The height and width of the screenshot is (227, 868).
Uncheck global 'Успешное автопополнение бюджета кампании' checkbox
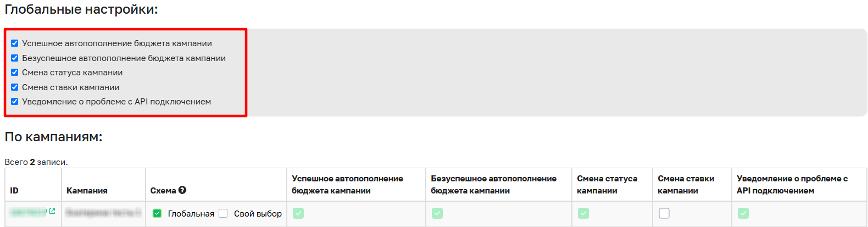pyautogui.click(x=15, y=43)
